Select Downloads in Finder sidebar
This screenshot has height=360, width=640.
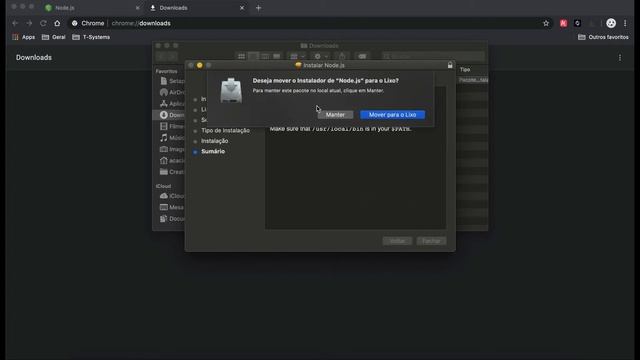pos(169,115)
